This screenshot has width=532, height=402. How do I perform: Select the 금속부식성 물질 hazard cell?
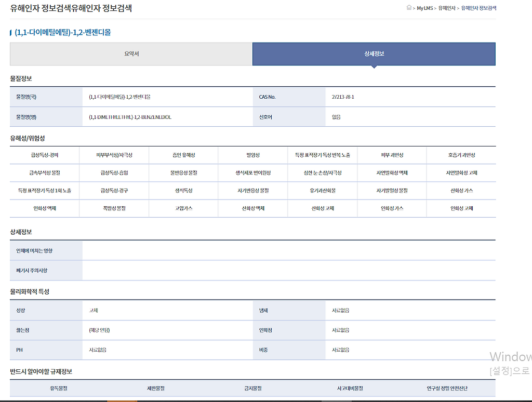tap(45, 172)
